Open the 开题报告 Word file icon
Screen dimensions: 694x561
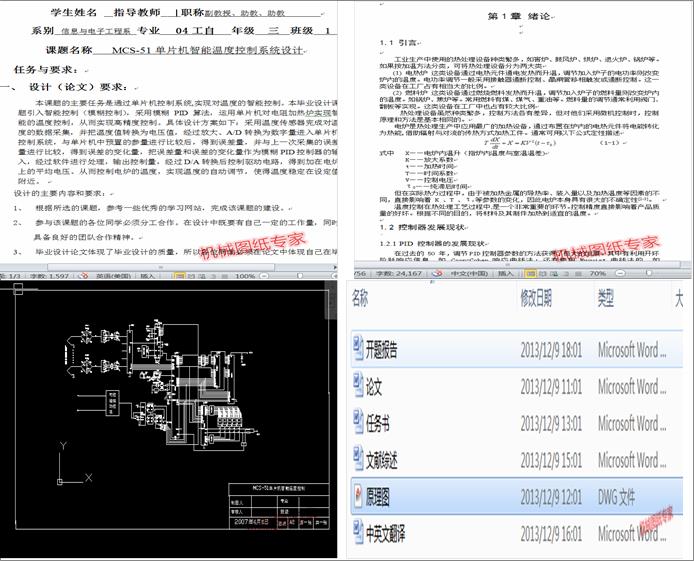358,349
